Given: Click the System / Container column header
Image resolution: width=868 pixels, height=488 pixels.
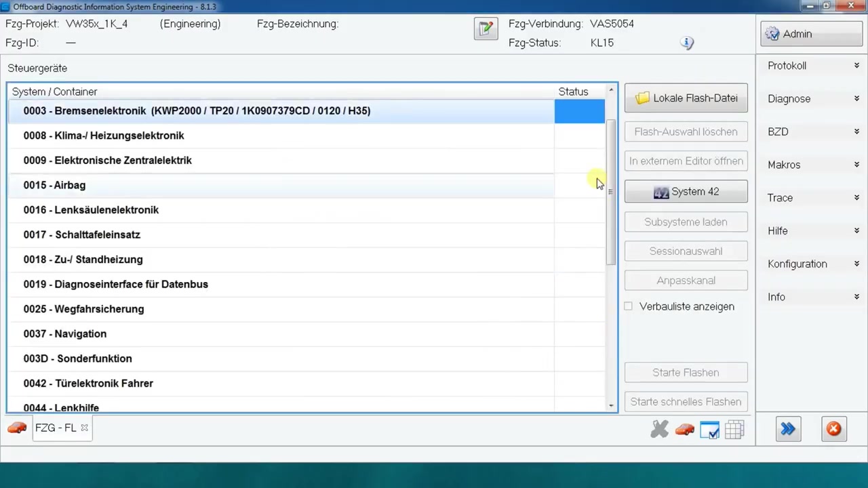Looking at the screenshot, I should 281,91.
